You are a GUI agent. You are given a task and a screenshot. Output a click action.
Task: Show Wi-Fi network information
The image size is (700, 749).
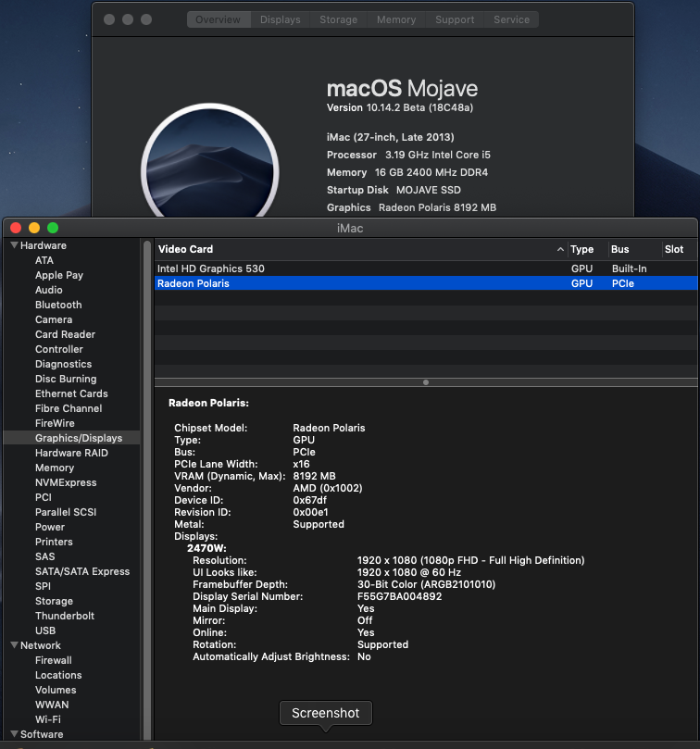point(48,719)
